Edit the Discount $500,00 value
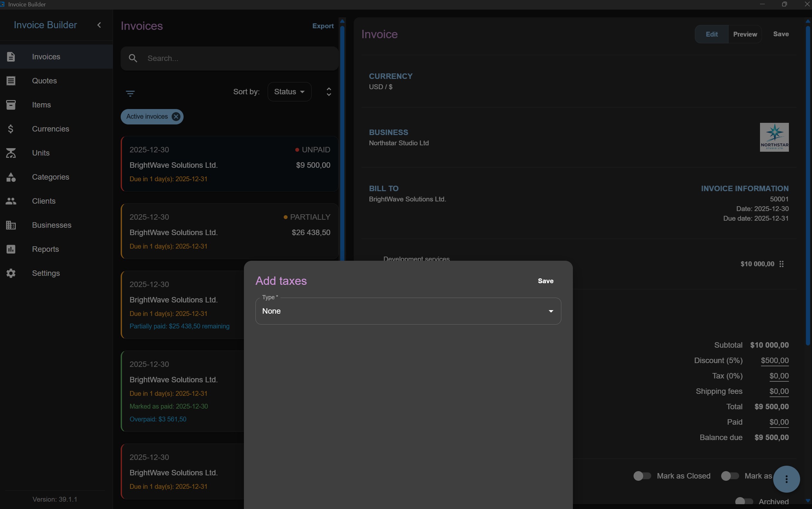 [775, 361]
